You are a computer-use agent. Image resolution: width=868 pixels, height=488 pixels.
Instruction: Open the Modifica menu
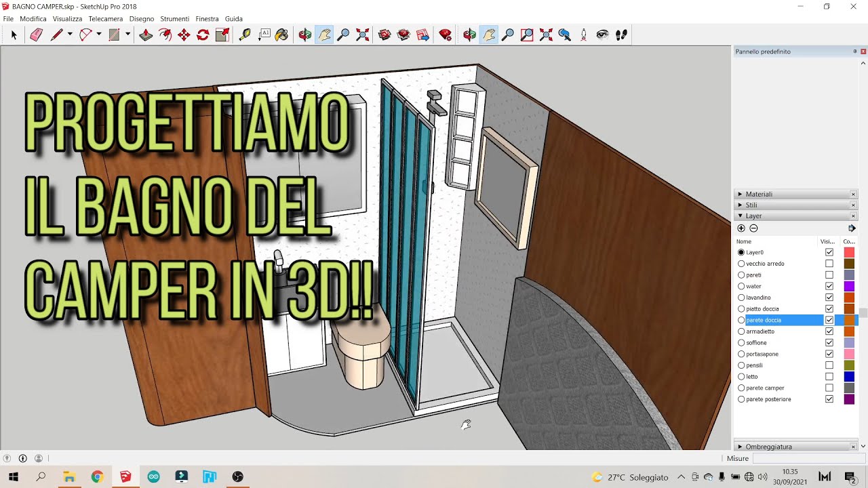pos(33,19)
